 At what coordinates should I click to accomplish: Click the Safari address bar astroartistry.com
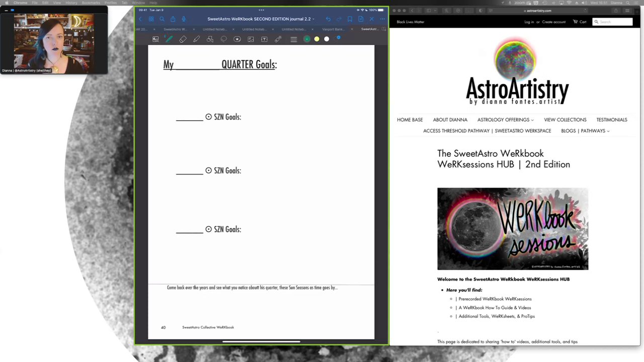pyautogui.click(x=538, y=11)
